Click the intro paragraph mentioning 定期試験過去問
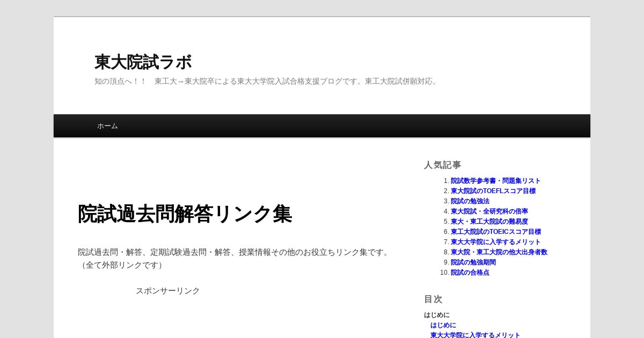 235,259
